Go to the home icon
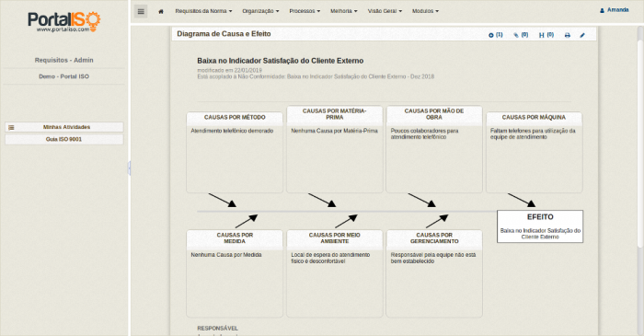The height and width of the screenshot is (336, 644). pos(161,11)
